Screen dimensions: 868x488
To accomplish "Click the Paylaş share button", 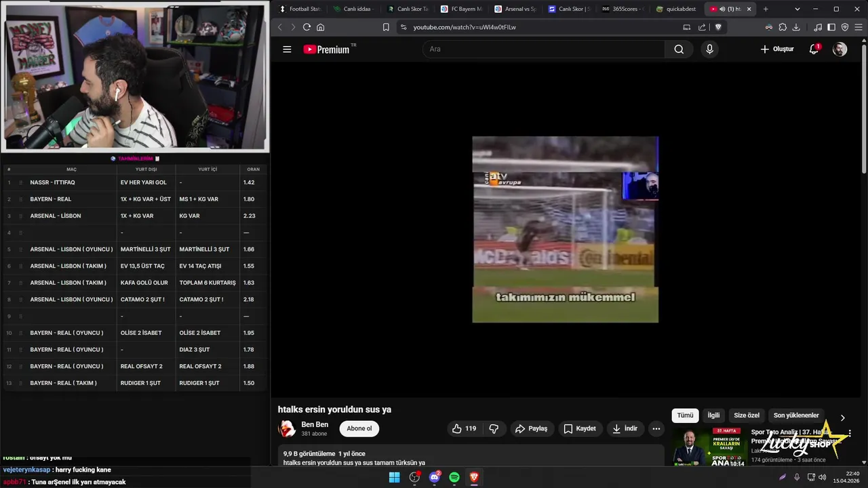I will pos(531,428).
